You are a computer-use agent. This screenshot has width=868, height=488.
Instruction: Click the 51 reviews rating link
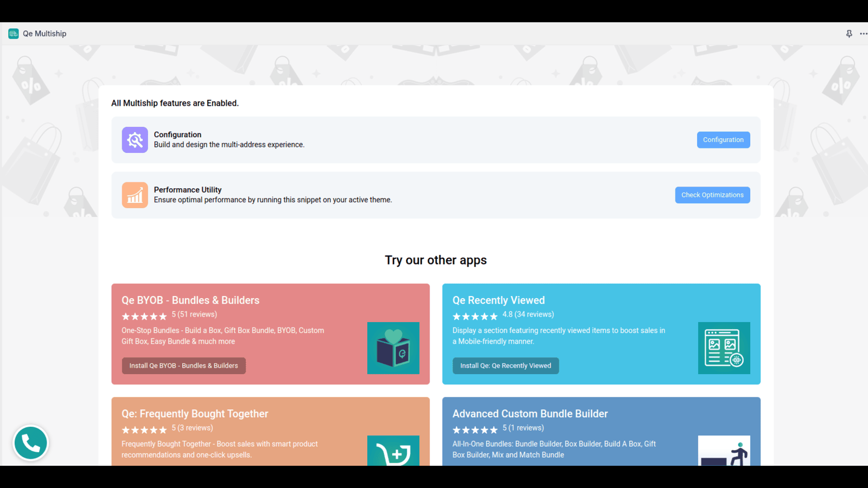click(194, 314)
